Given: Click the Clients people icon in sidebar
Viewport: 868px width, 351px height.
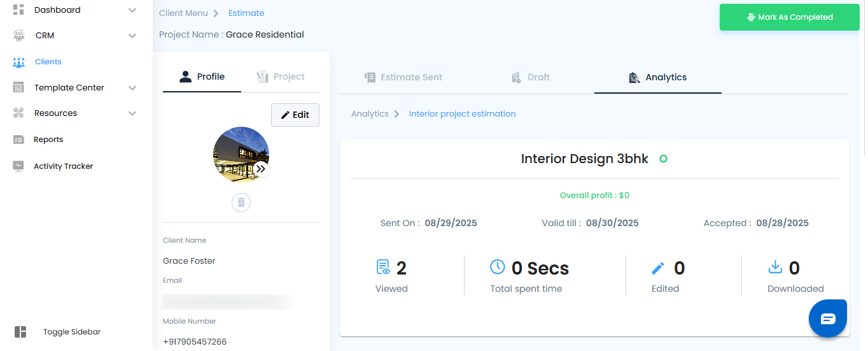Looking at the screenshot, I should coord(18,62).
